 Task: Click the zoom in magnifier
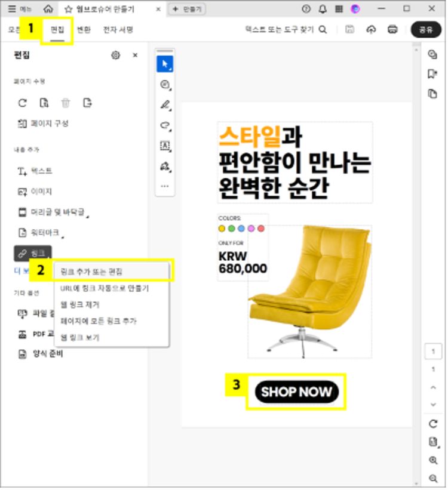click(x=433, y=460)
